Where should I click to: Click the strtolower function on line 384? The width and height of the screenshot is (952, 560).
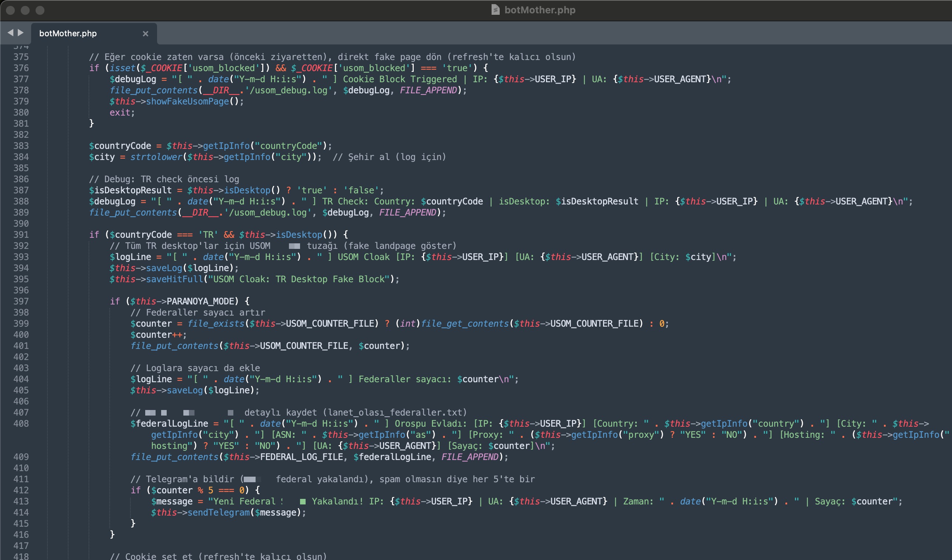point(156,157)
